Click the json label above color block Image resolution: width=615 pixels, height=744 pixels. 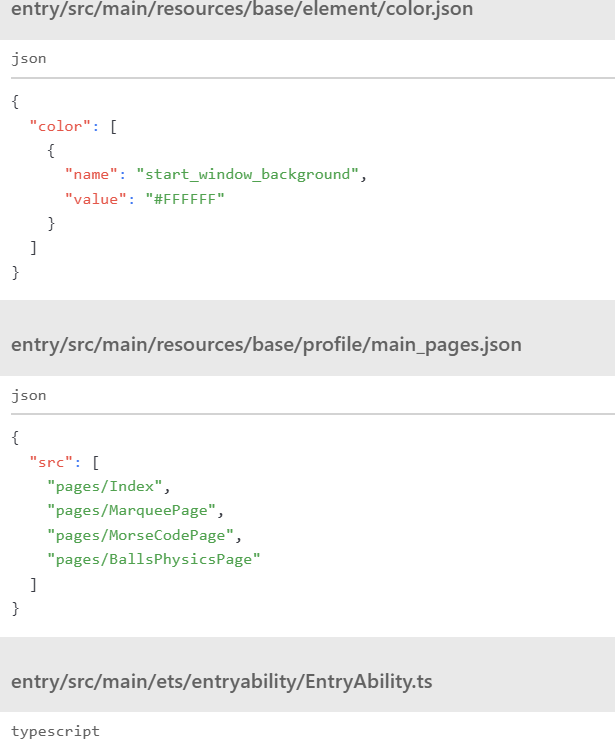(29, 59)
